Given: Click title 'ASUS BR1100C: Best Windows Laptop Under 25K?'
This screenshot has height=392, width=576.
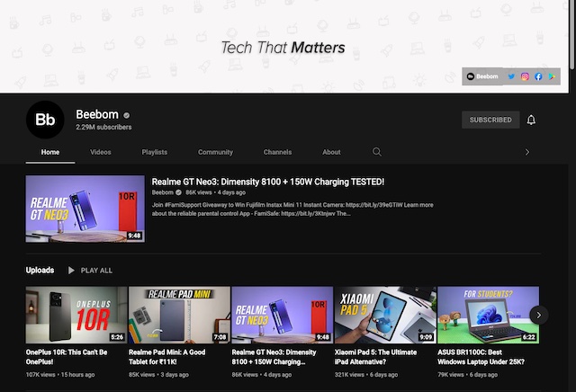Looking at the screenshot, I should [x=481, y=357].
